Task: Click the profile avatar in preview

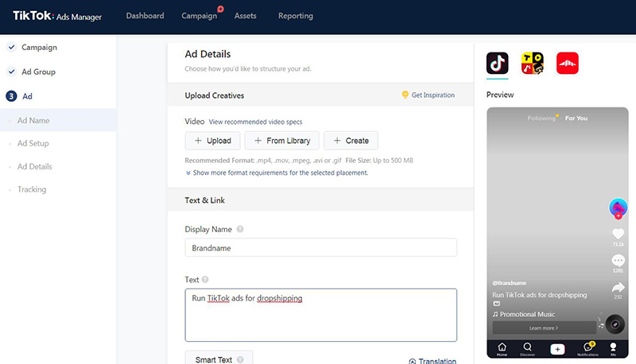Action: 619,207
